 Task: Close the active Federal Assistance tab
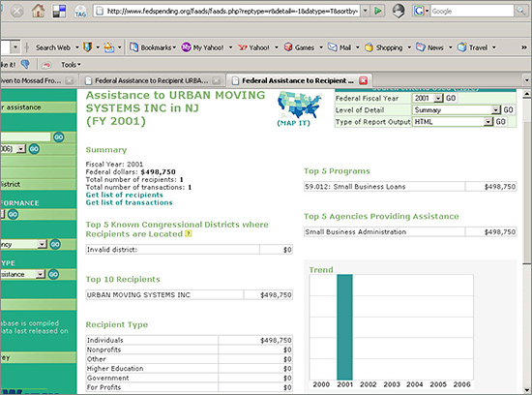click(364, 80)
